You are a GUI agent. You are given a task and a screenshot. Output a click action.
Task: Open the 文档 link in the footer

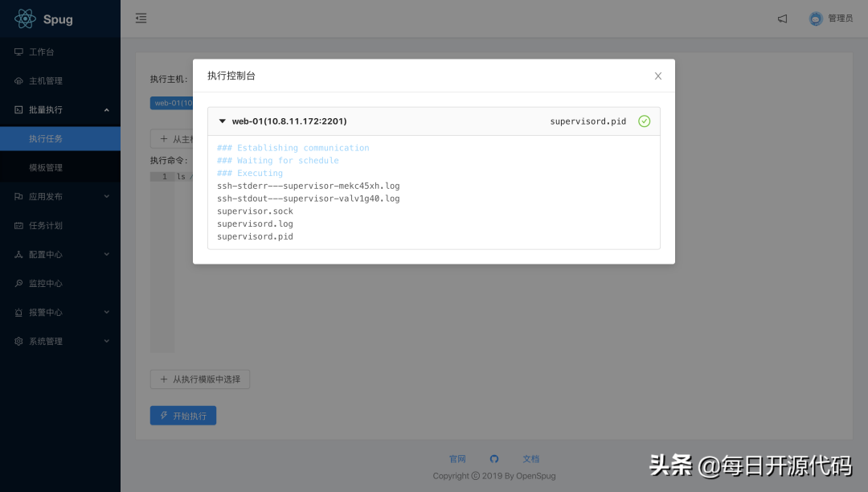pos(530,458)
